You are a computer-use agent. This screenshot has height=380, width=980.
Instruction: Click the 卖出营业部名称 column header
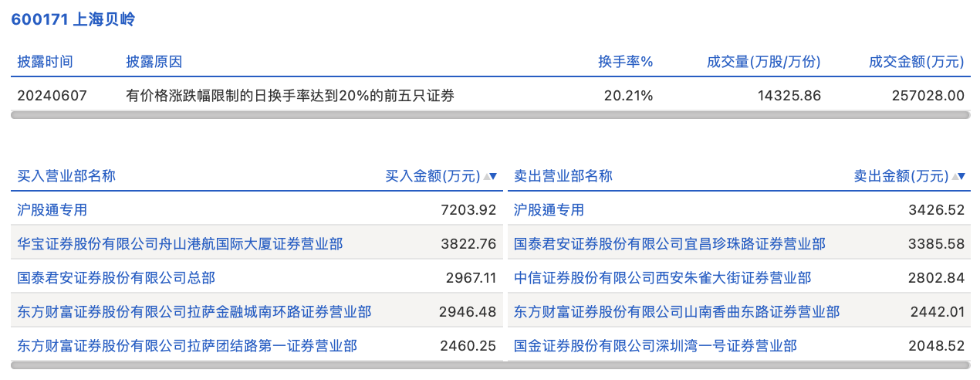(563, 176)
